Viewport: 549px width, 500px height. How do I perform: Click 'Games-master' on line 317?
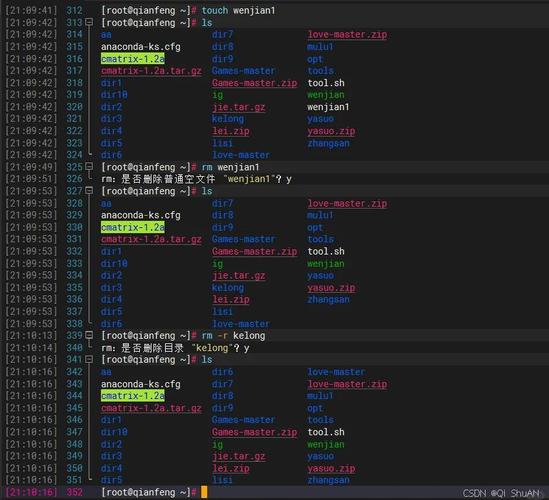click(x=244, y=71)
